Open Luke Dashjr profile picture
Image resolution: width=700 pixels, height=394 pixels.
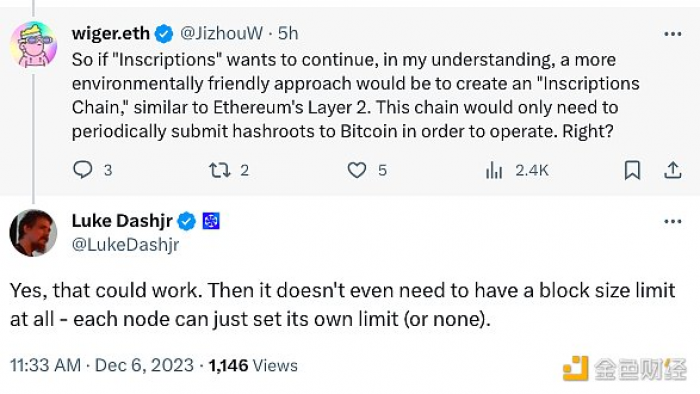coord(33,232)
